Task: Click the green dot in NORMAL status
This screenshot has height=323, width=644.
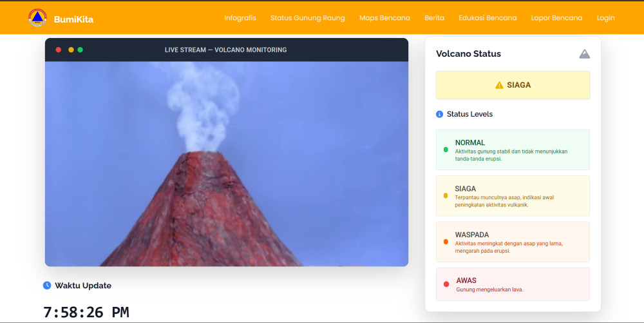Action: [446, 150]
